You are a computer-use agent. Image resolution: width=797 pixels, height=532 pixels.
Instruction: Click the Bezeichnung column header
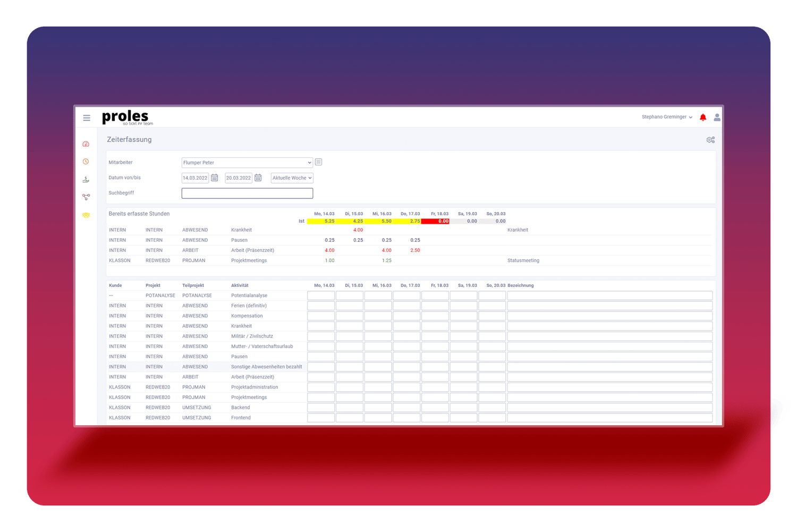point(521,285)
